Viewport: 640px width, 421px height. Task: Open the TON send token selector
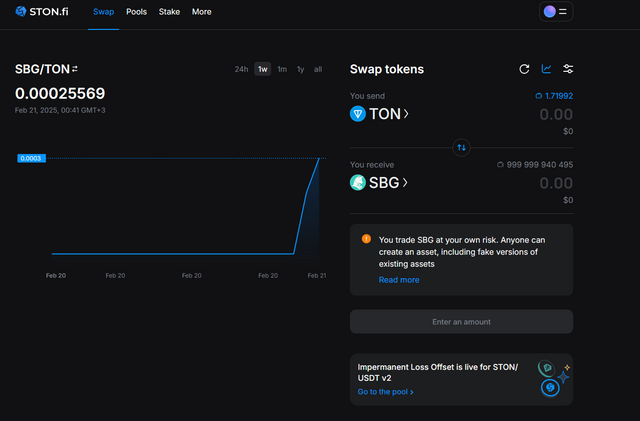click(x=379, y=114)
